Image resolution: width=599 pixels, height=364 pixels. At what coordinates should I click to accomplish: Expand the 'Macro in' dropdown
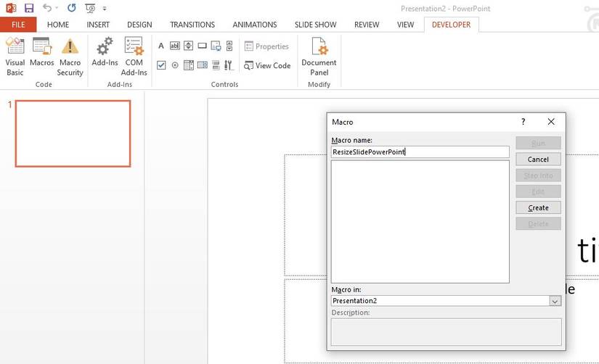pos(555,301)
